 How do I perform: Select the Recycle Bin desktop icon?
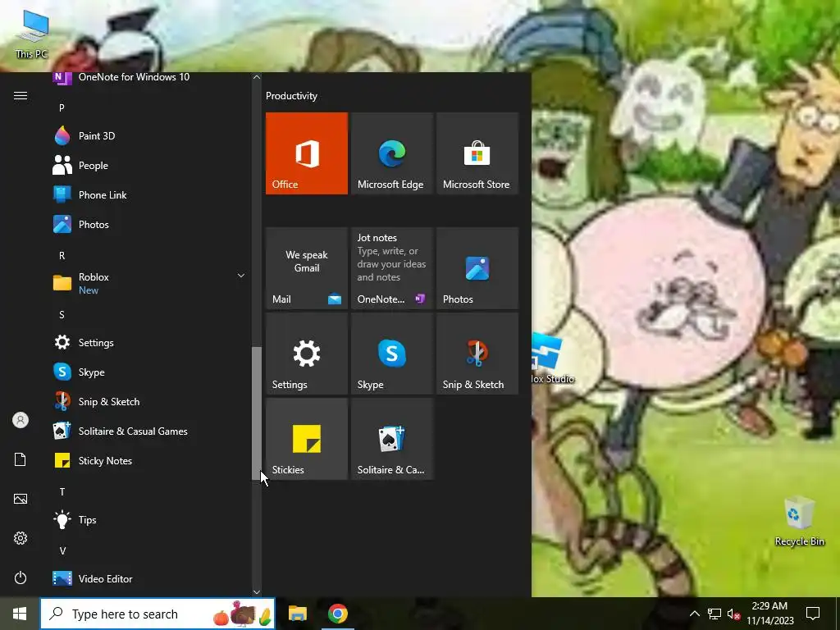point(799,521)
